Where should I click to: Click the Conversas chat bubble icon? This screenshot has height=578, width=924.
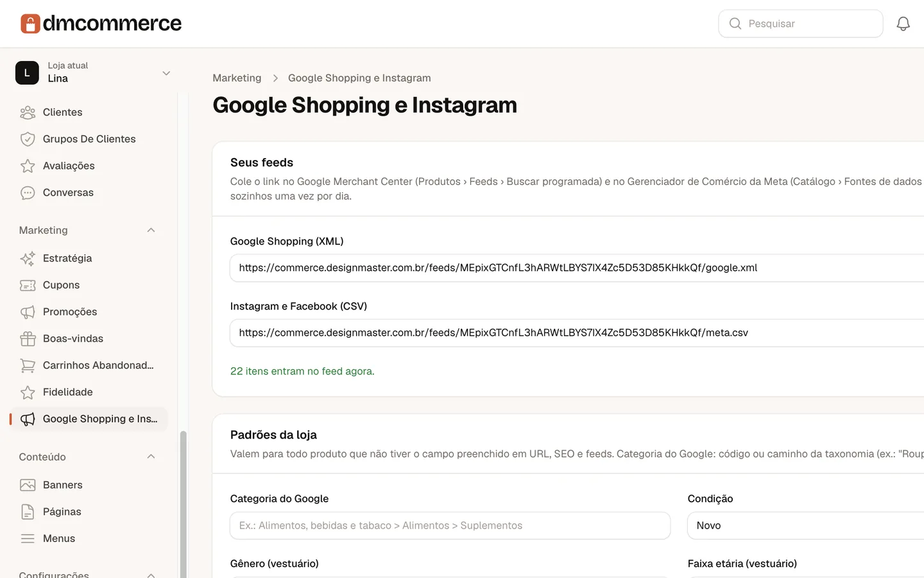(28, 193)
